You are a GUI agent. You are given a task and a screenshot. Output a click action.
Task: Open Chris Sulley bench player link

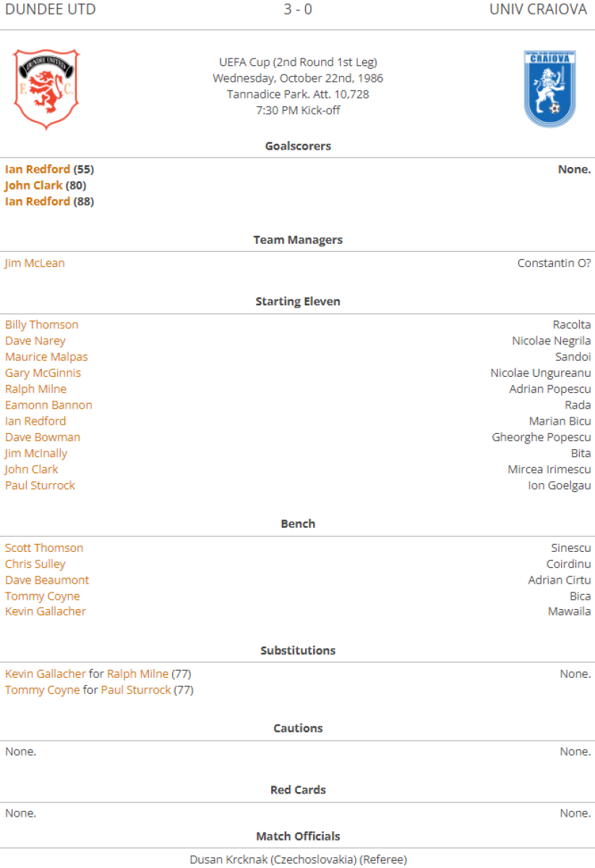tap(35, 564)
